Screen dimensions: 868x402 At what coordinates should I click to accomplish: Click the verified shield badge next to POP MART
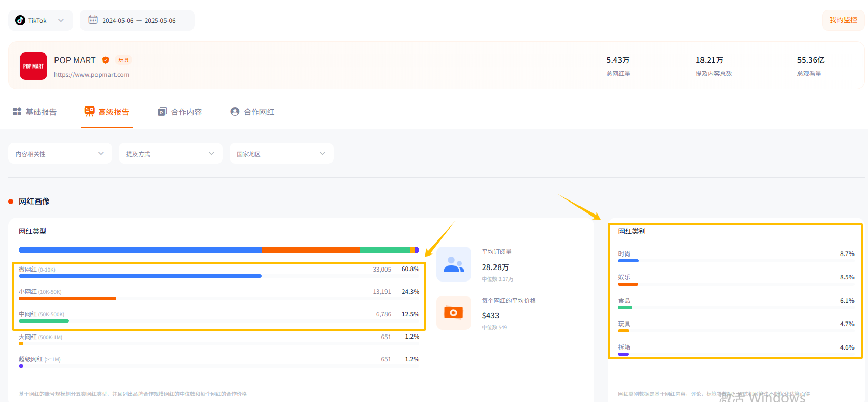click(x=106, y=60)
